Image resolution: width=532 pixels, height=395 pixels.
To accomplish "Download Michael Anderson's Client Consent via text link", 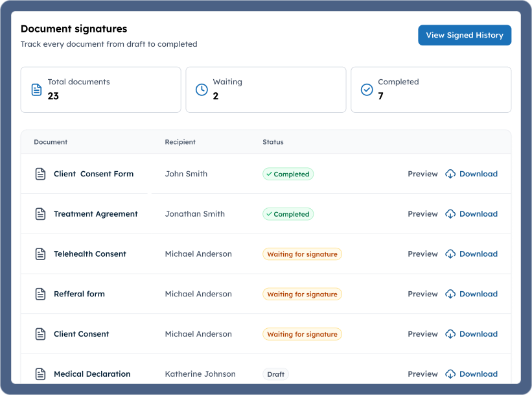I will coord(478,334).
